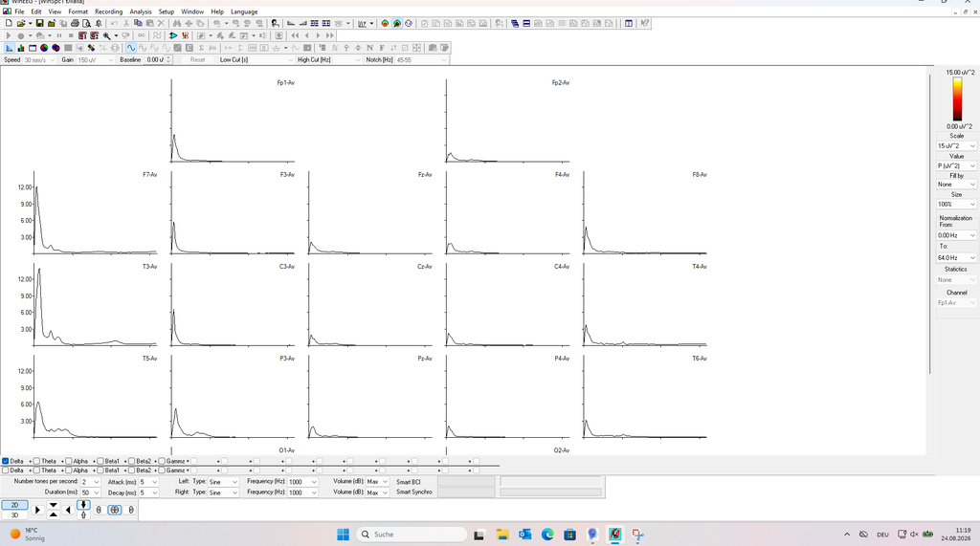Click the fast forward double-arrow icon
This screenshot has height=546, width=980.
[x=330, y=35]
